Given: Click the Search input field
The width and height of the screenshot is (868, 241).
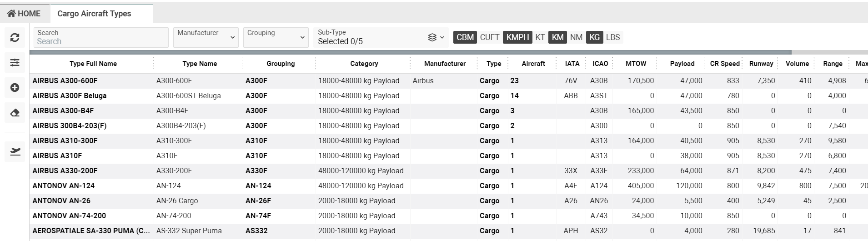Looking at the screenshot, I should pos(101,41).
